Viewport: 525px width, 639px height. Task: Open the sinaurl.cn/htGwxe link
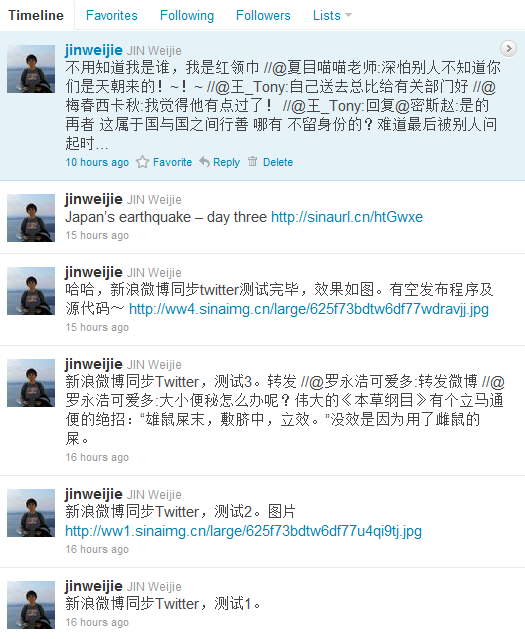(347, 217)
